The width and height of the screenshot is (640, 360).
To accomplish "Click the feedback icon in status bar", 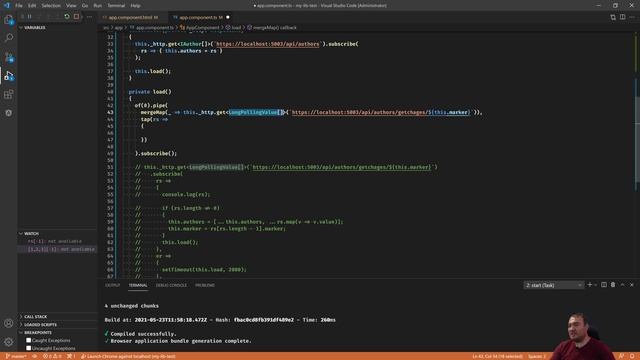I will pos(621,356).
